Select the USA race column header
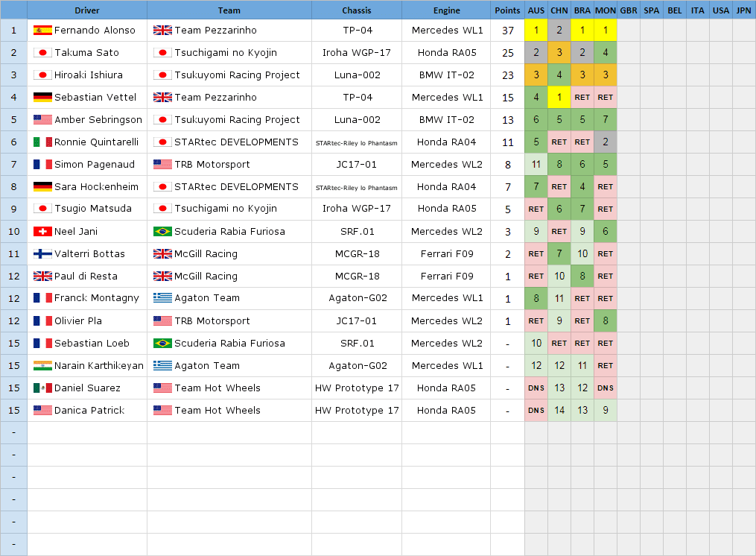This screenshot has width=756, height=556. tap(721, 10)
